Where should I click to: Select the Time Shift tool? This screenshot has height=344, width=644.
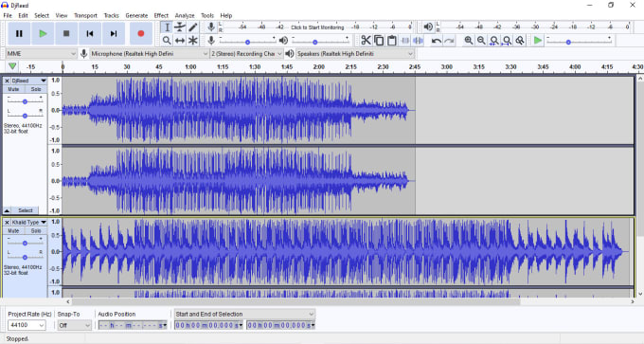(180, 41)
